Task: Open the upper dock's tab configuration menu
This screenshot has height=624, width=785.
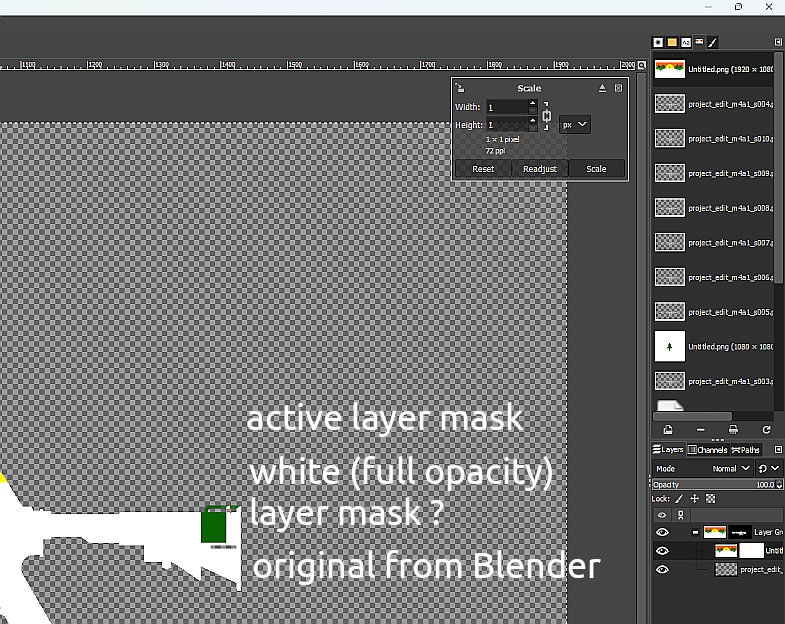Action: (x=778, y=43)
